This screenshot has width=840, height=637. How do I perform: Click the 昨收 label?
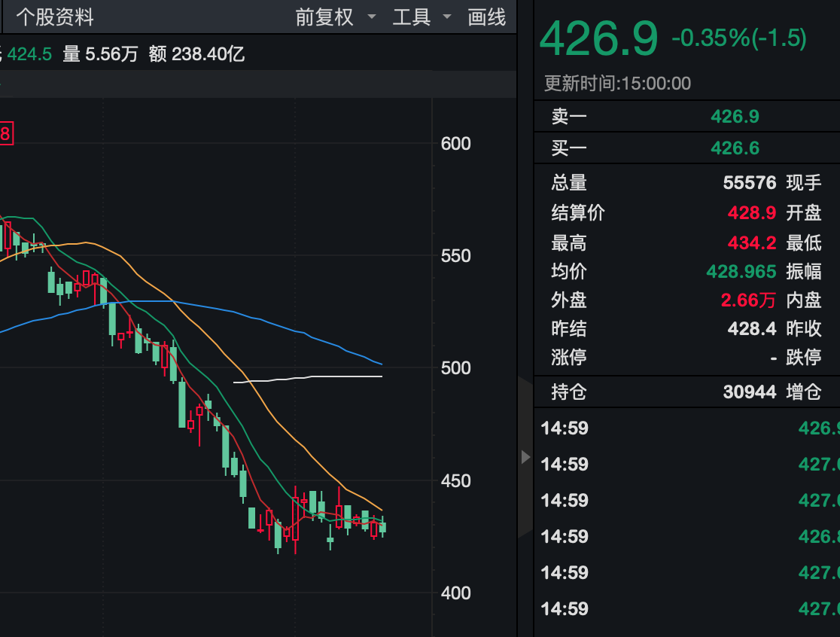pyautogui.click(x=804, y=328)
